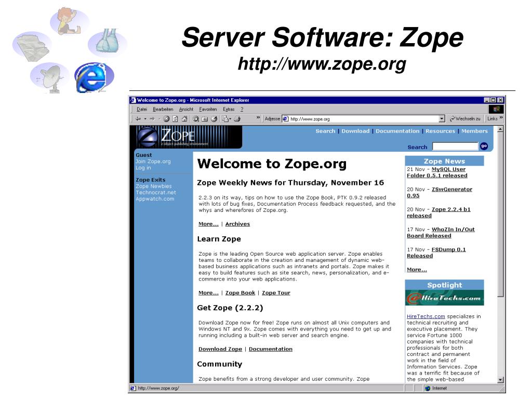Open the Search pane toolbar icon
Image resolution: width=532 pixels, height=399 pixels.
click(196, 119)
